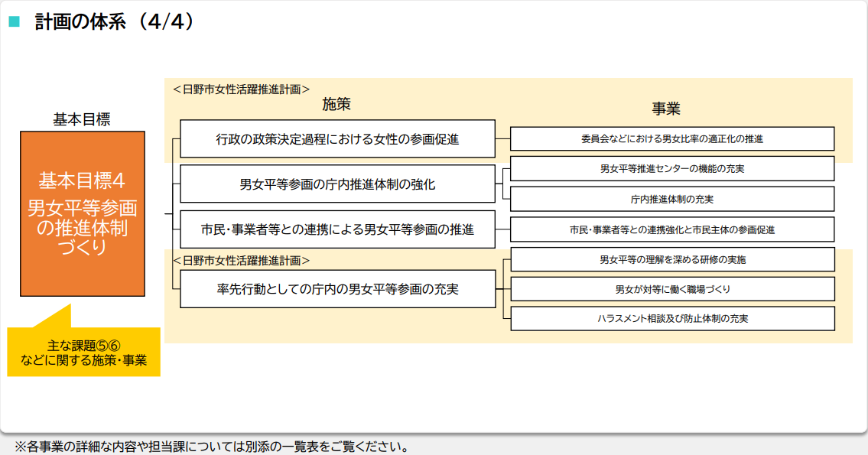Click the 基本目標 label above the orange box

[82, 119]
